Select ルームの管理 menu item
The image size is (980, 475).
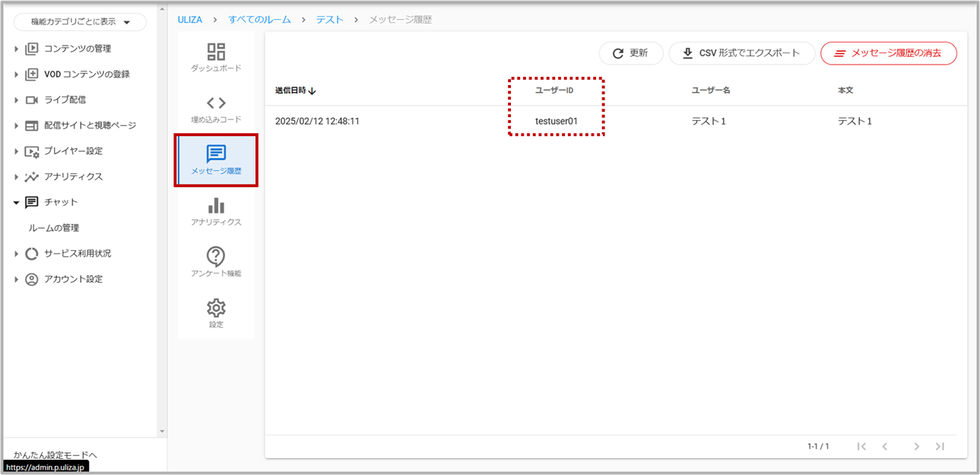click(x=54, y=228)
